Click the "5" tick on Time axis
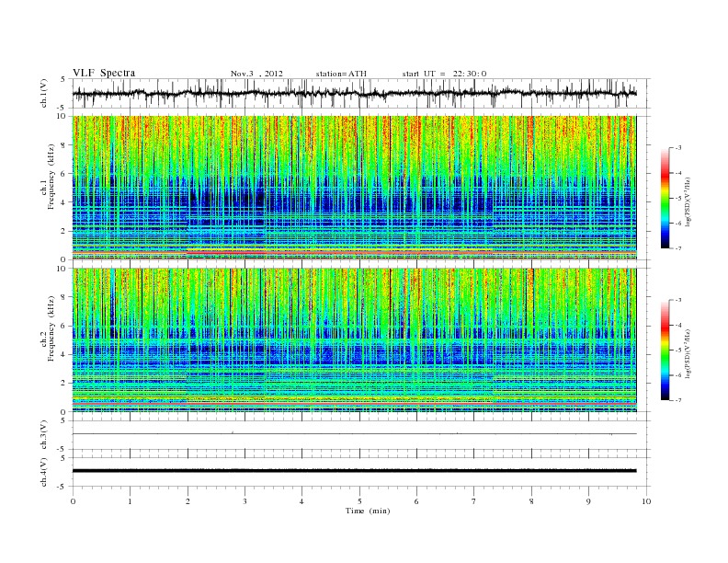 pos(359,501)
